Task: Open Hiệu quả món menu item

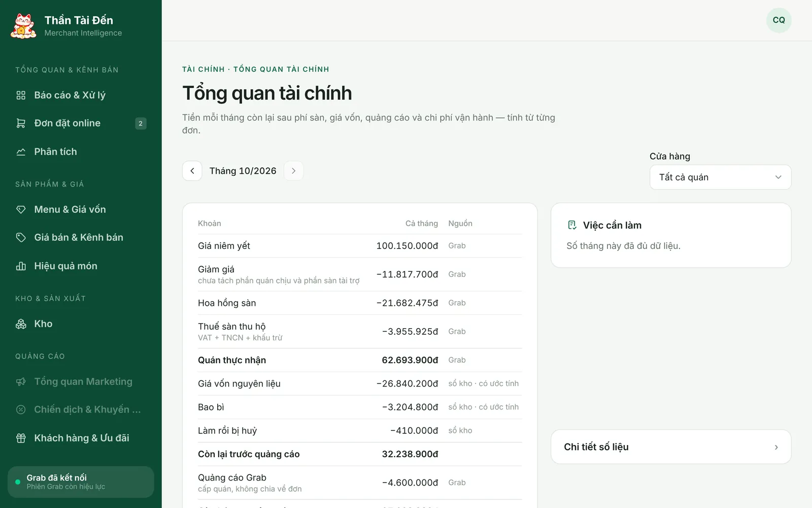Action: point(81,266)
